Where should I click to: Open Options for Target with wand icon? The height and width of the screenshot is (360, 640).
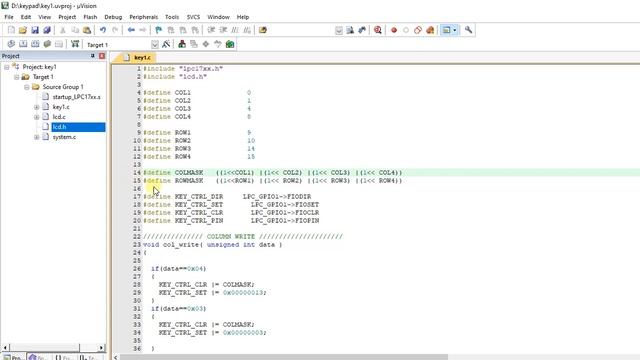(x=166, y=44)
